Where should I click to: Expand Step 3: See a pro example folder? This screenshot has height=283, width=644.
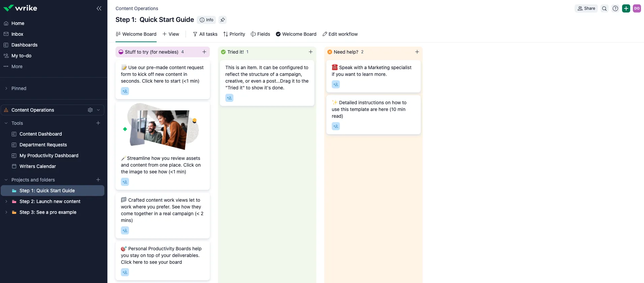pyautogui.click(x=6, y=212)
